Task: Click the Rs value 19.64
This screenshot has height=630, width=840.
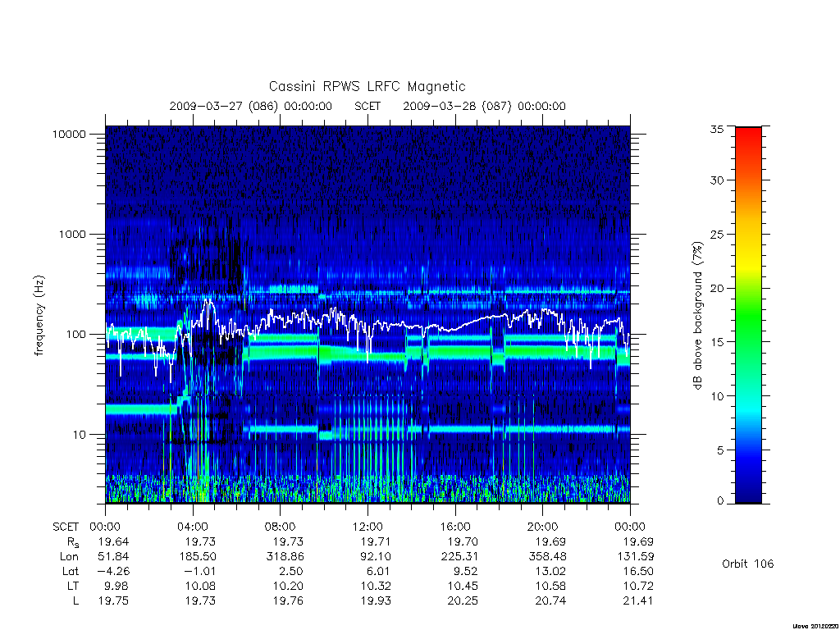Action: [x=113, y=541]
